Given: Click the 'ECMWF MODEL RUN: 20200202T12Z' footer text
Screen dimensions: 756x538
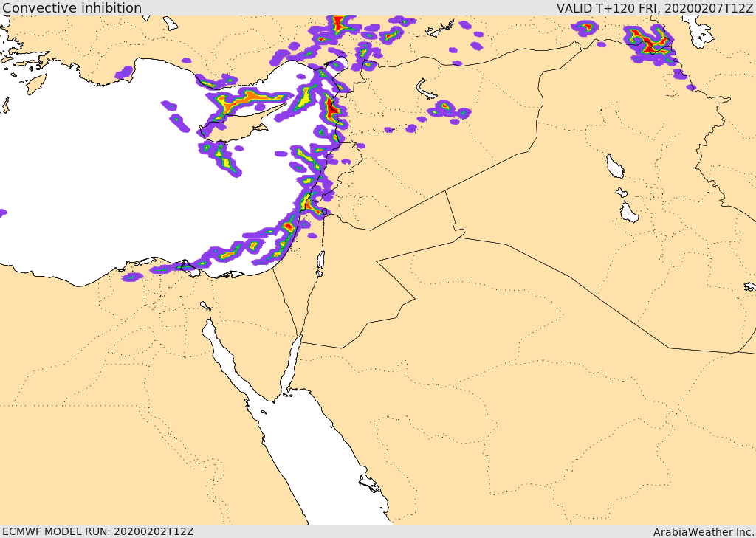Looking at the screenshot, I should tap(98, 531).
